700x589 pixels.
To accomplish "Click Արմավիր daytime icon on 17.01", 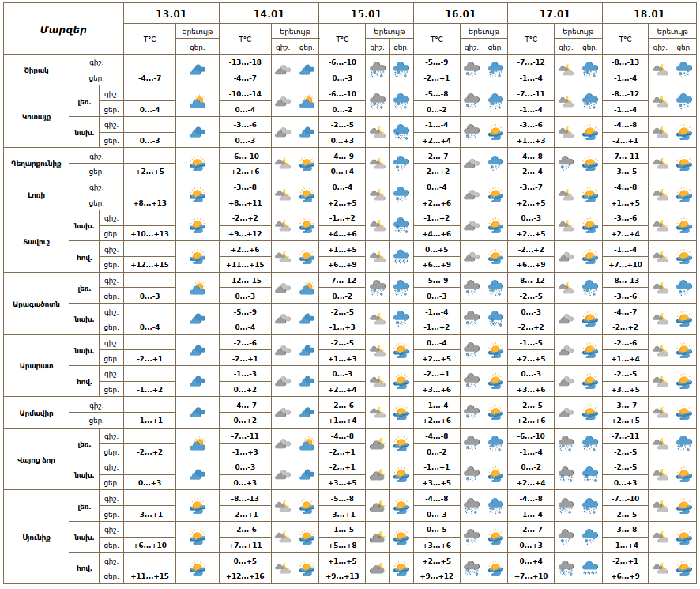I will [589, 413].
